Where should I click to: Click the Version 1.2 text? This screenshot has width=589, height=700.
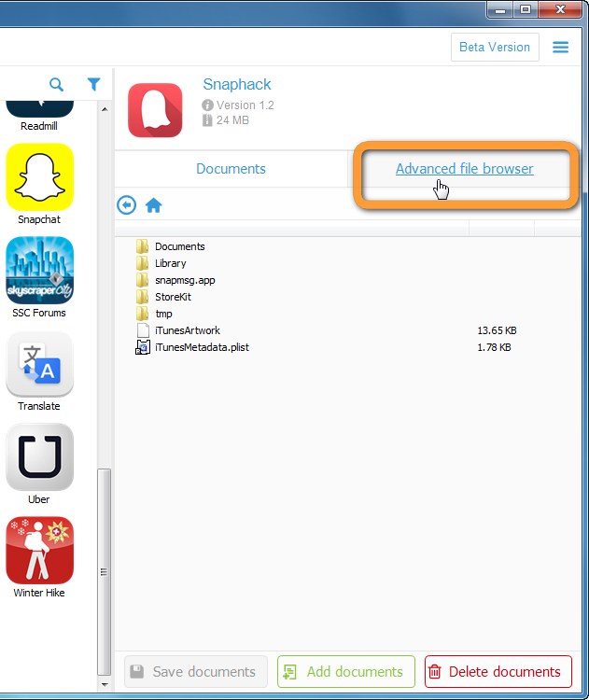pos(245,105)
